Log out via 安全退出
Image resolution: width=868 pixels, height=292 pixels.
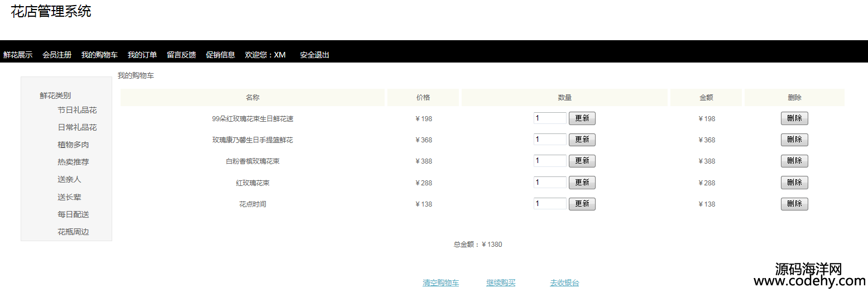tap(314, 55)
